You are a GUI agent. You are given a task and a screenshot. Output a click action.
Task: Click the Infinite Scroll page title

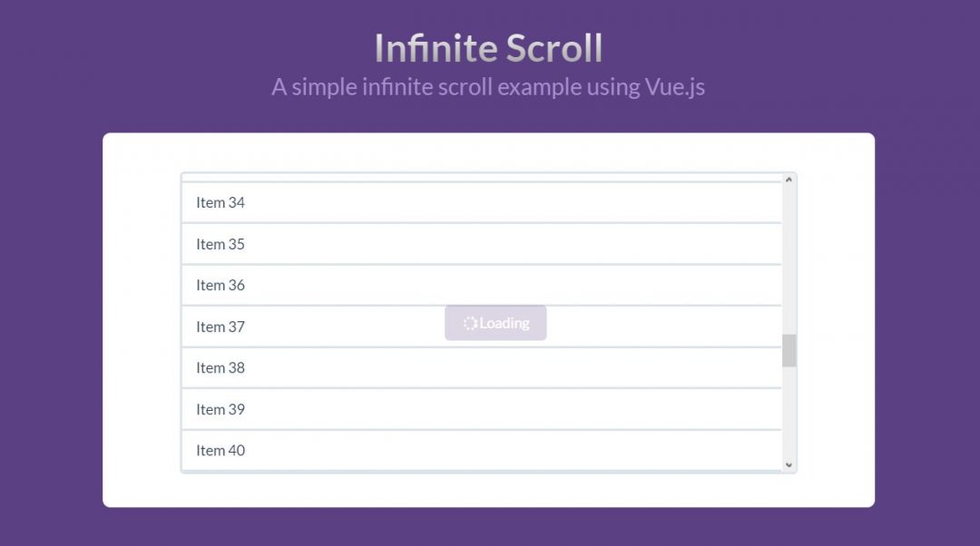pos(490,47)
